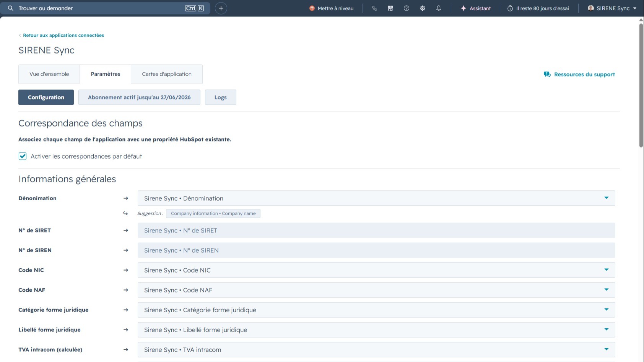
Task: Click the N° de SIRET disabled field
Action: pyautogui.click(x=376, y=230)
